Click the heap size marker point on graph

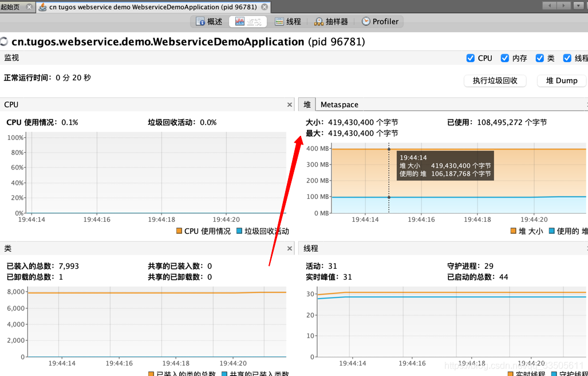pyautogui.click(x=389, y=149)
